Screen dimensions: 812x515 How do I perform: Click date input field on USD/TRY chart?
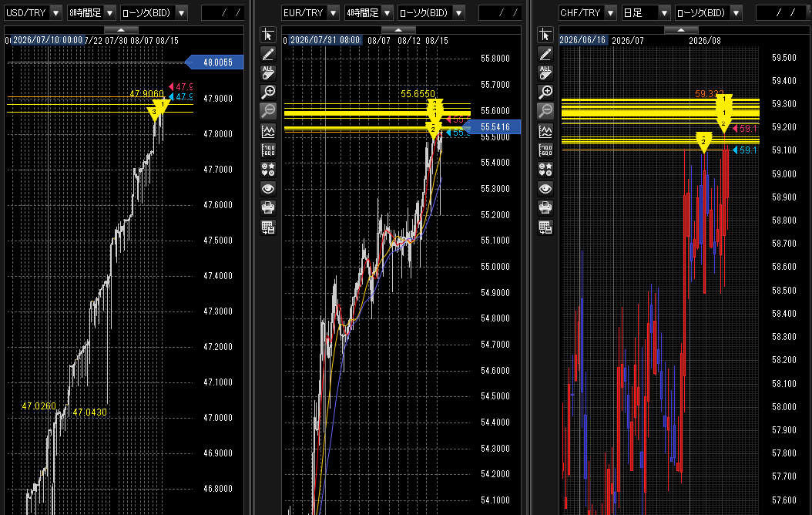[x=222, y=12]
